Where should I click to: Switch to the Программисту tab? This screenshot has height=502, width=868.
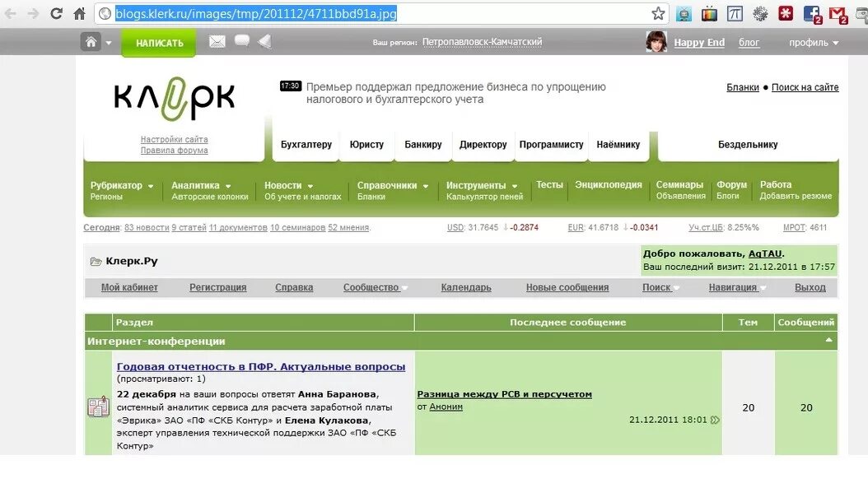(552, 145)
